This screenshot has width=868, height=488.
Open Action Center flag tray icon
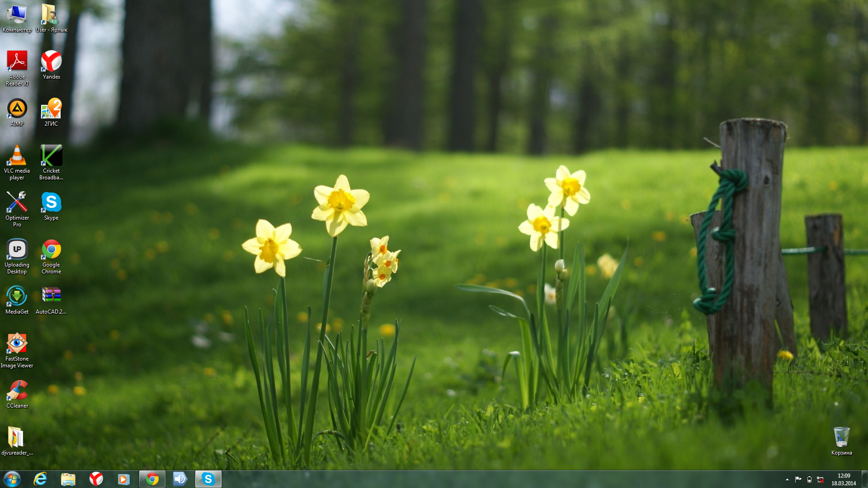coord(798,479)
